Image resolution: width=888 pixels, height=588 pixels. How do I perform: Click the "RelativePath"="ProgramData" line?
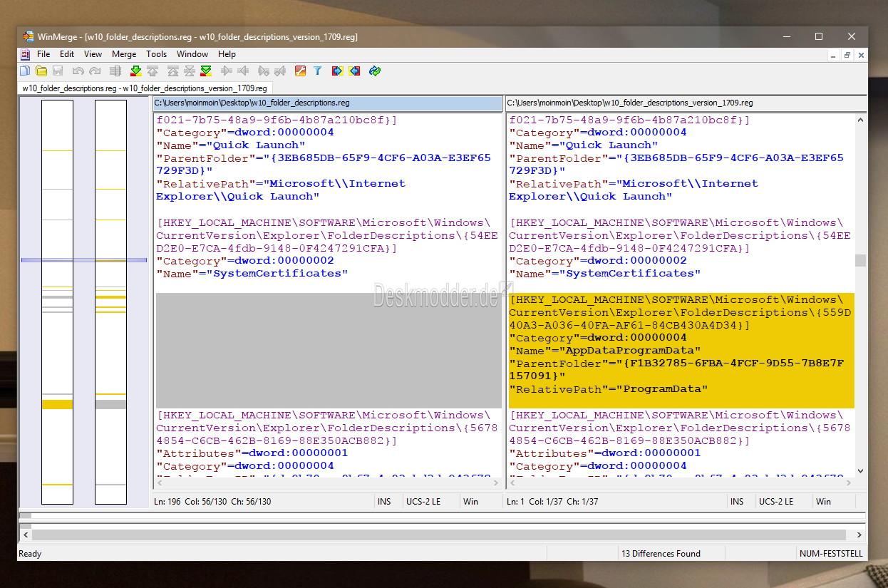point(608,389)
